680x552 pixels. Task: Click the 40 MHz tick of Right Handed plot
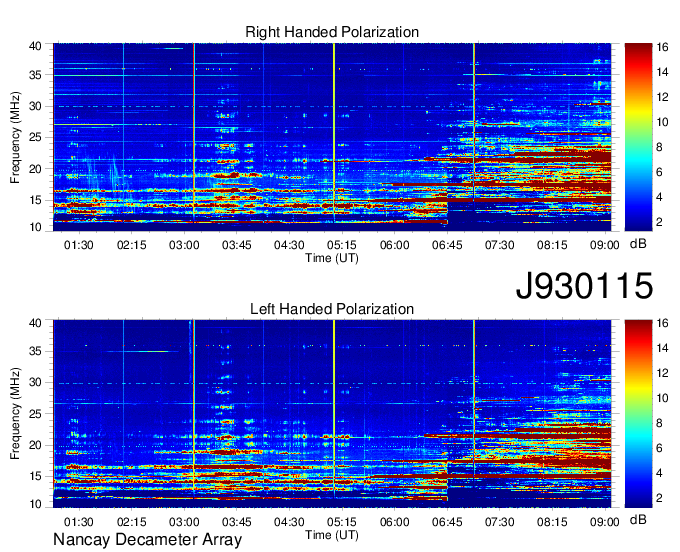(x=36, y=46)
